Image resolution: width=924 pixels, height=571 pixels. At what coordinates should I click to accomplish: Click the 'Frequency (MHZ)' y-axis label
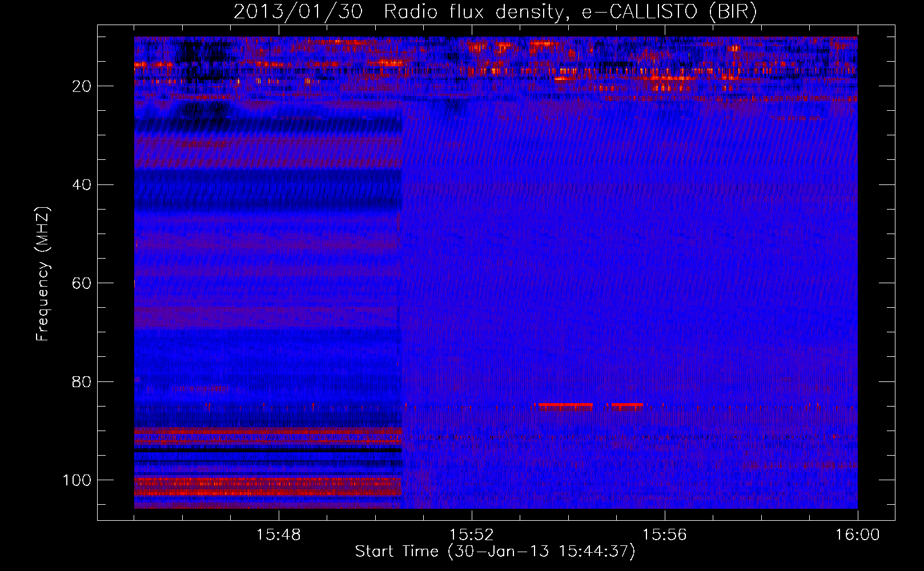43,274
